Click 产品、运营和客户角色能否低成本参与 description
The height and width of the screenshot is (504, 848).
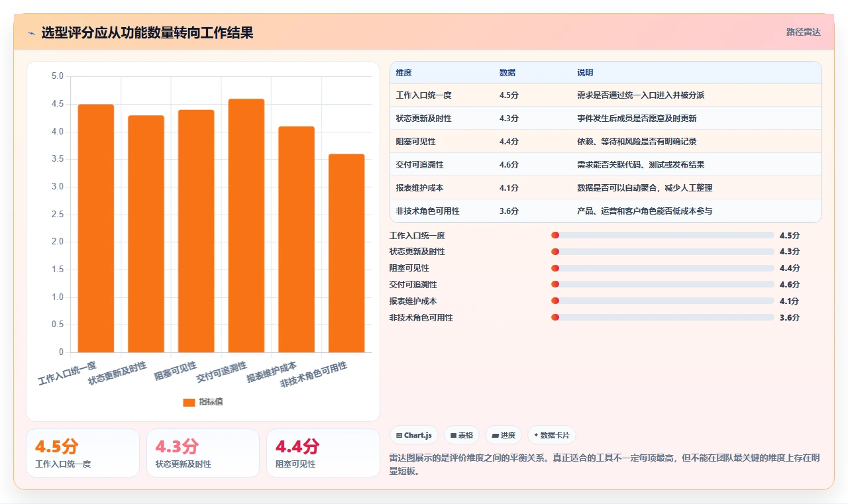645,211
